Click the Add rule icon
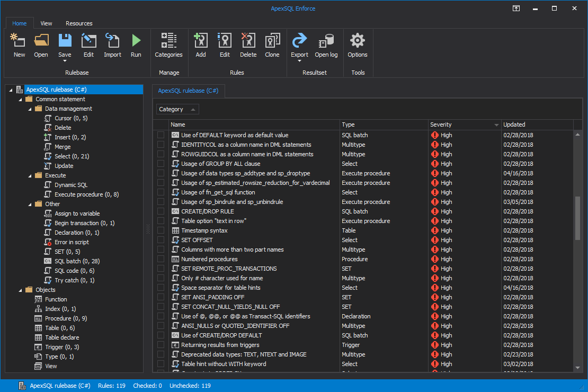This screenshot has width=588, height=392. (x=201, y=45)
